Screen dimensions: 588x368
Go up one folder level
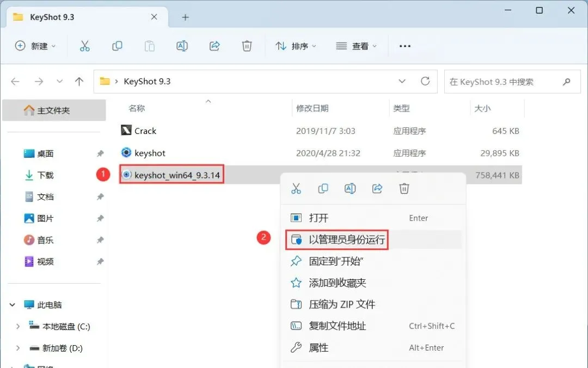click(x=79, y=82)
